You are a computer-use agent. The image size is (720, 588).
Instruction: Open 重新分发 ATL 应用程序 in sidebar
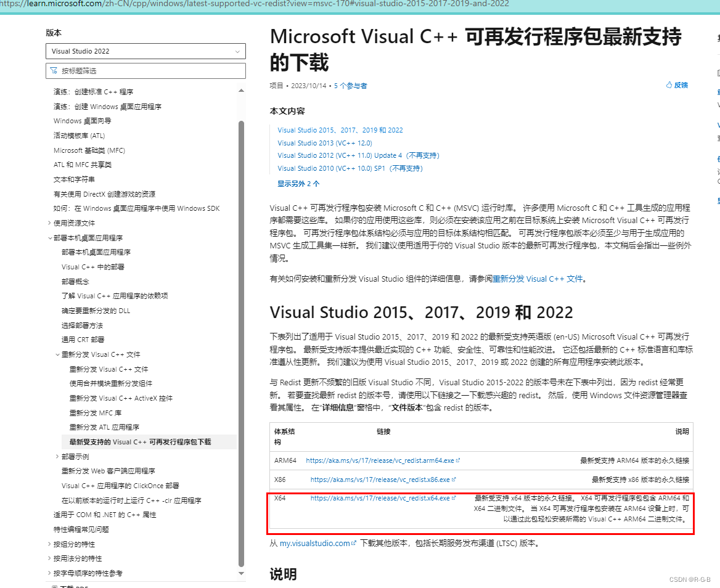point(104,427)
